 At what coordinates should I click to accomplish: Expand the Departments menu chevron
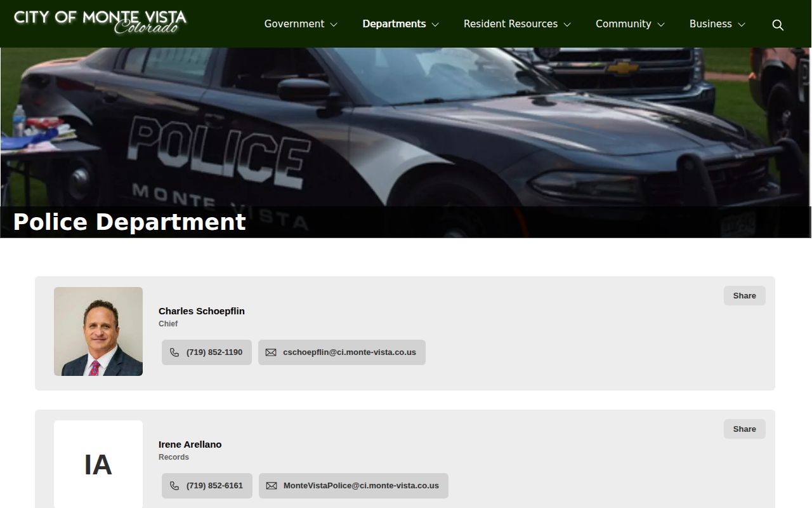[x=435, y=25]
